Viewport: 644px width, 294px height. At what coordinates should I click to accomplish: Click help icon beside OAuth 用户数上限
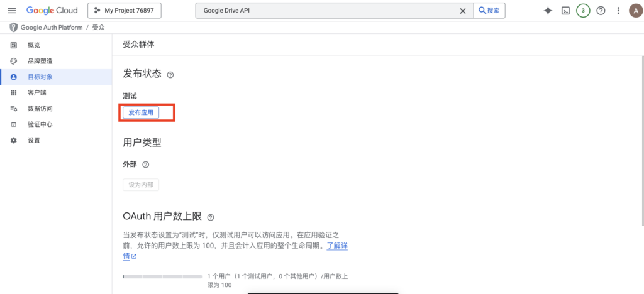211,217
